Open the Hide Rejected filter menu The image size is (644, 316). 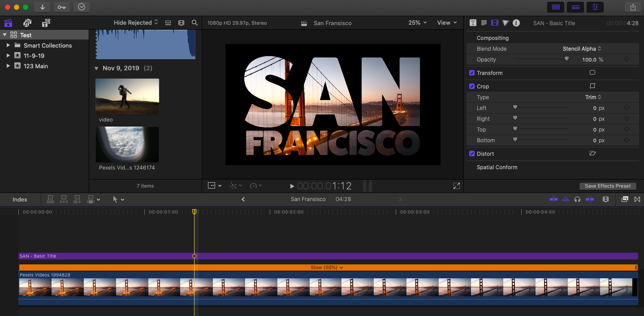pos(136,22)
